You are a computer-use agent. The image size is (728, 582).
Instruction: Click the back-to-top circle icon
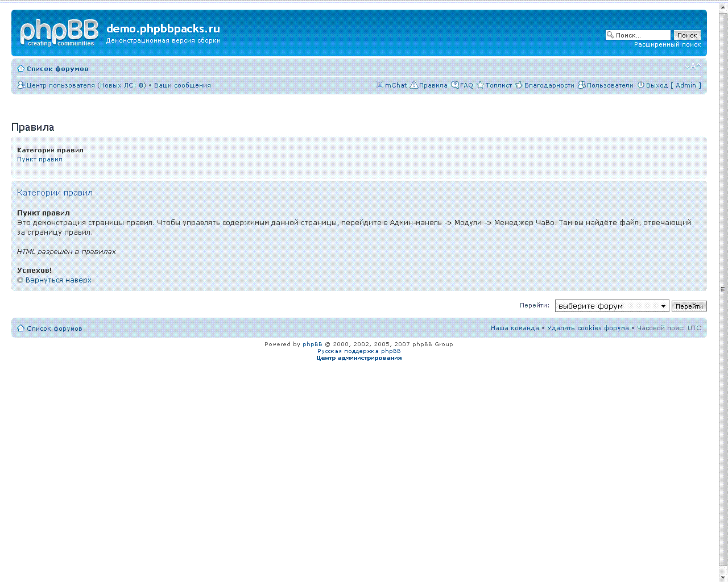pos(20,280)
